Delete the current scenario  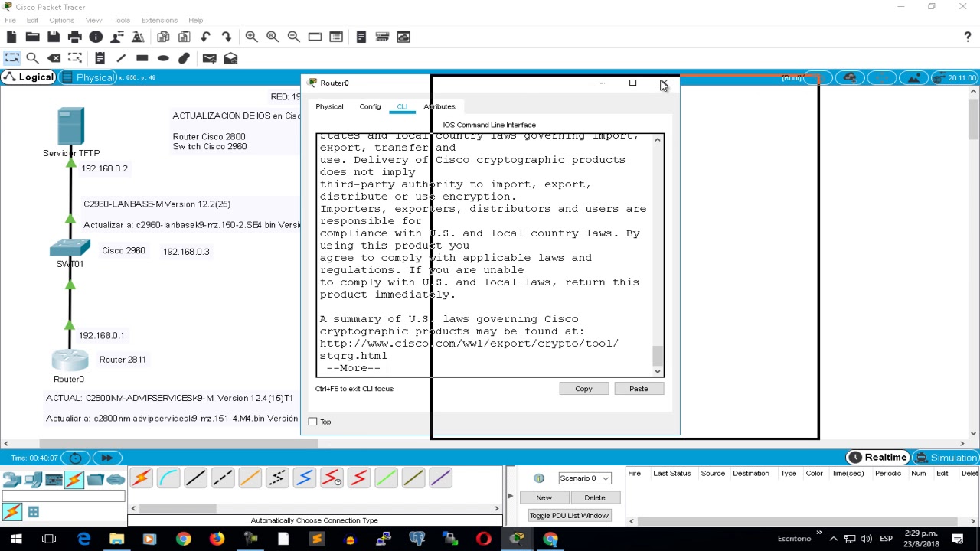(595, 498)
